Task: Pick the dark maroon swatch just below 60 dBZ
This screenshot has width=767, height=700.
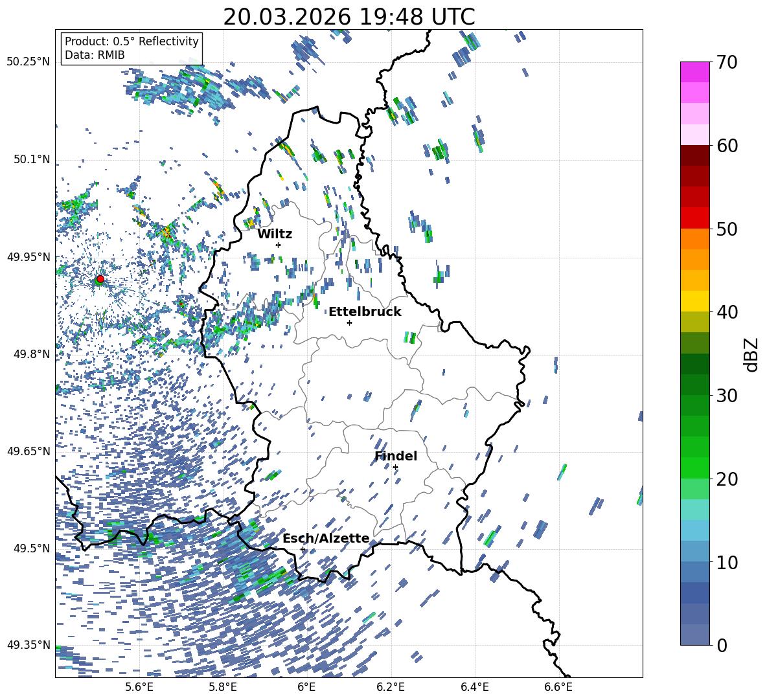Action: pyautogui.click(x=695, y=155)
